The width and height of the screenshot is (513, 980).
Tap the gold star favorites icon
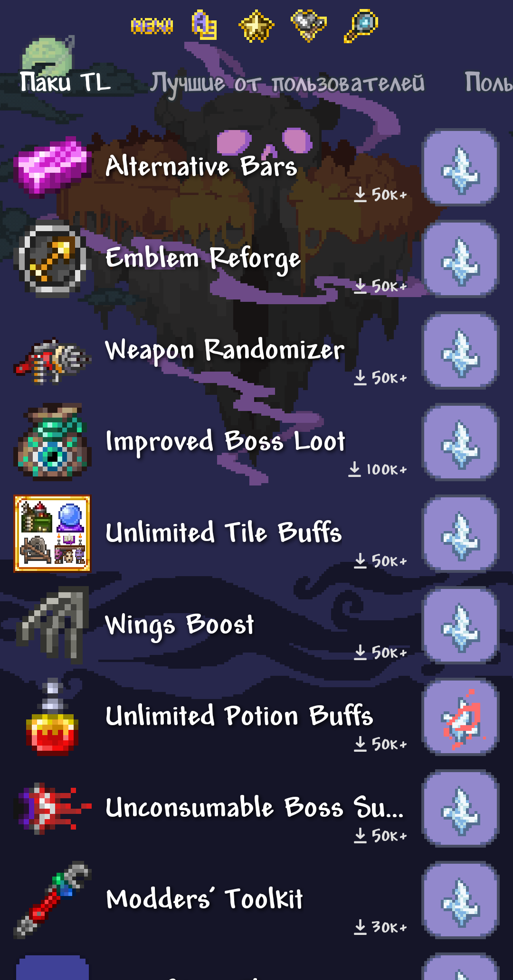pyautogui.click(x=256, y=26)
